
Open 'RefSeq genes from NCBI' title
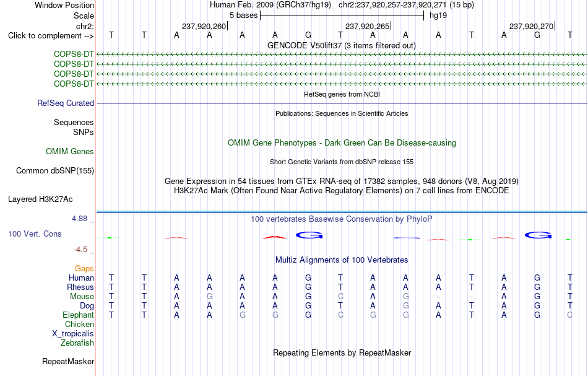342,94
